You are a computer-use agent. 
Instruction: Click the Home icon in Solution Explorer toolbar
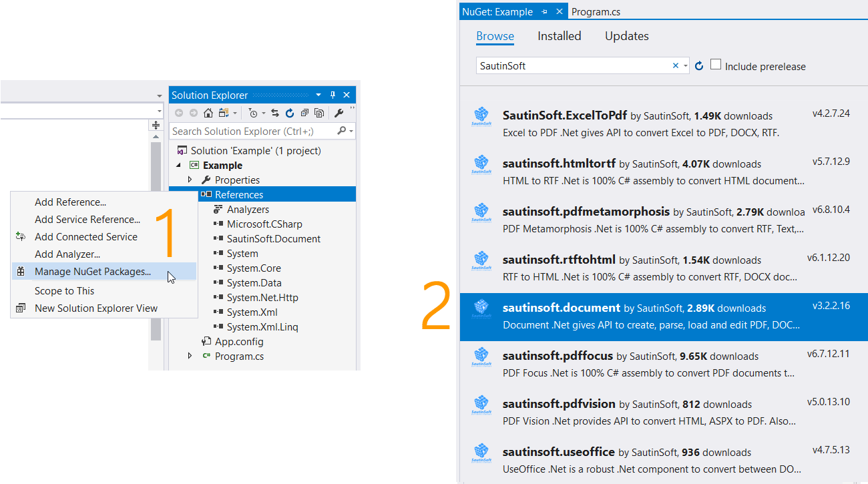208,112
